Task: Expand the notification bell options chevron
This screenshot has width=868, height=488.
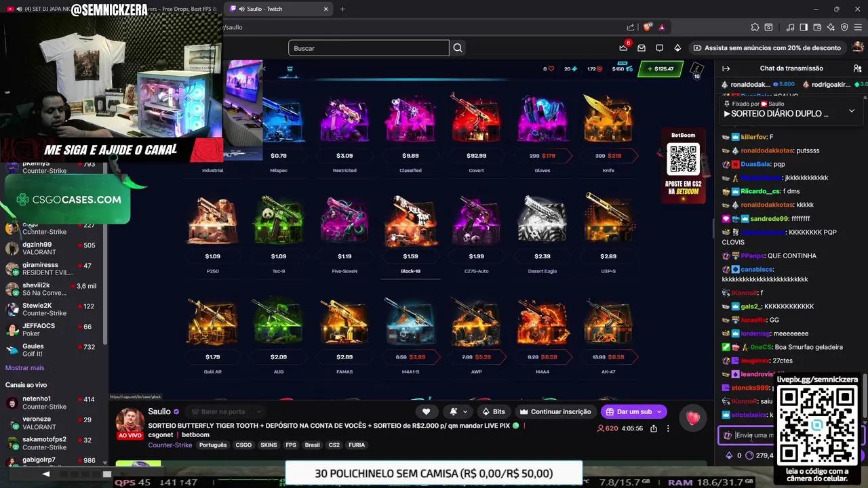Action: coord(465,411)
